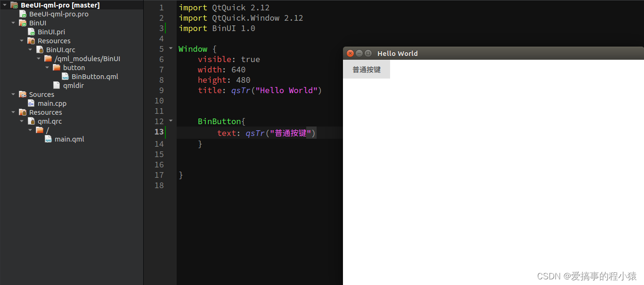Collapse the button folder node
The image size is (644, 285).
(47, 68)
